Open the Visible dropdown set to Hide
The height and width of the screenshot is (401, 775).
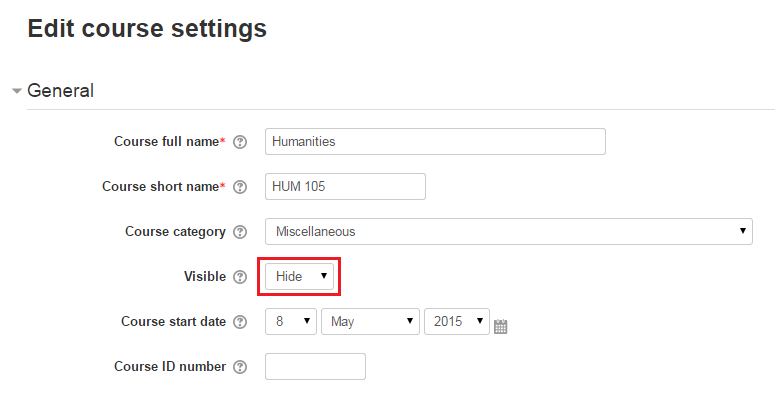click(300, 277)
